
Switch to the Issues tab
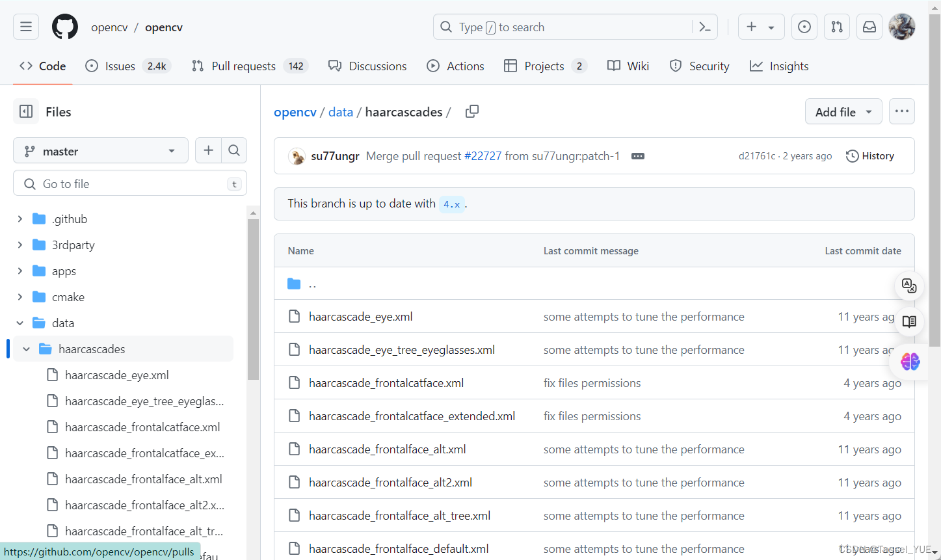[x=127, y=66]
